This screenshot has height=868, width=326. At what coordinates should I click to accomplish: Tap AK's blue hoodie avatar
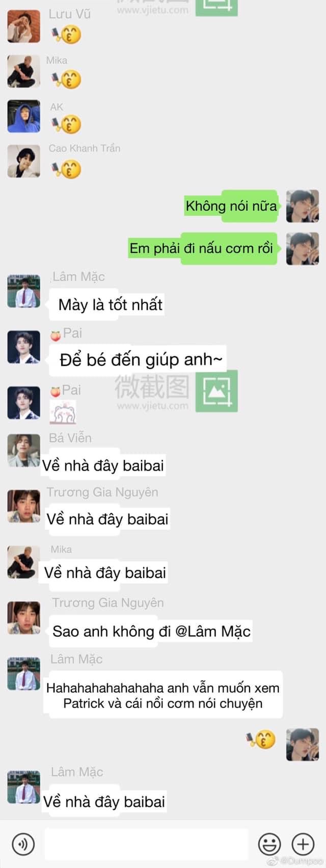[23, 116]
